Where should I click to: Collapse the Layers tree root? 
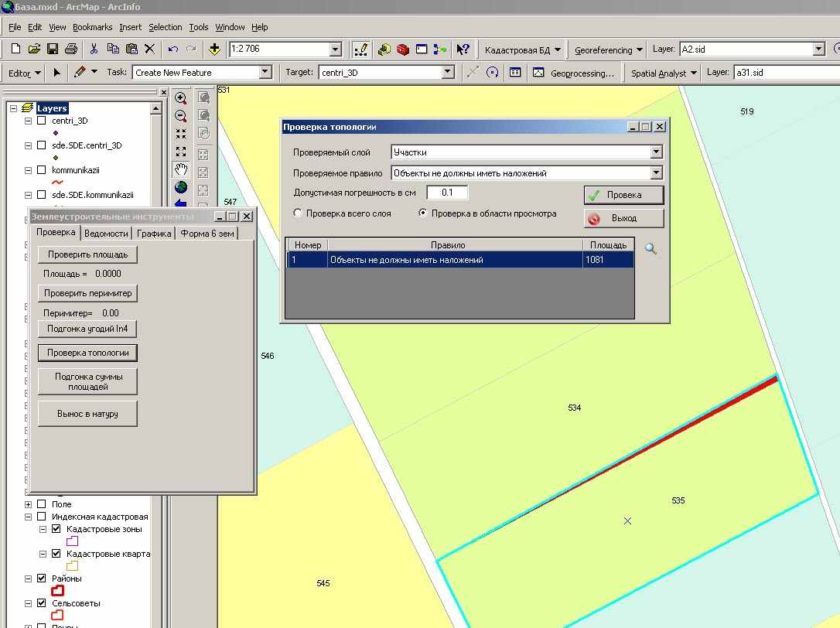[x=13, y=108]
